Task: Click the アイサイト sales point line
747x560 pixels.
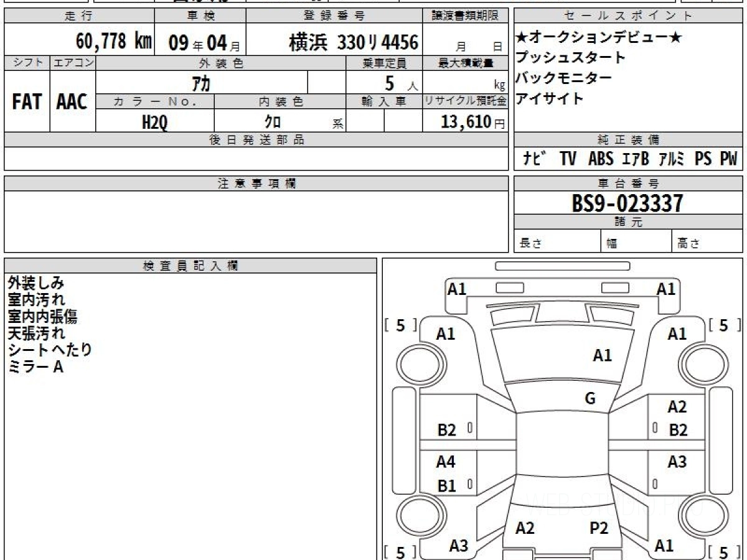Action: point(550,98)
